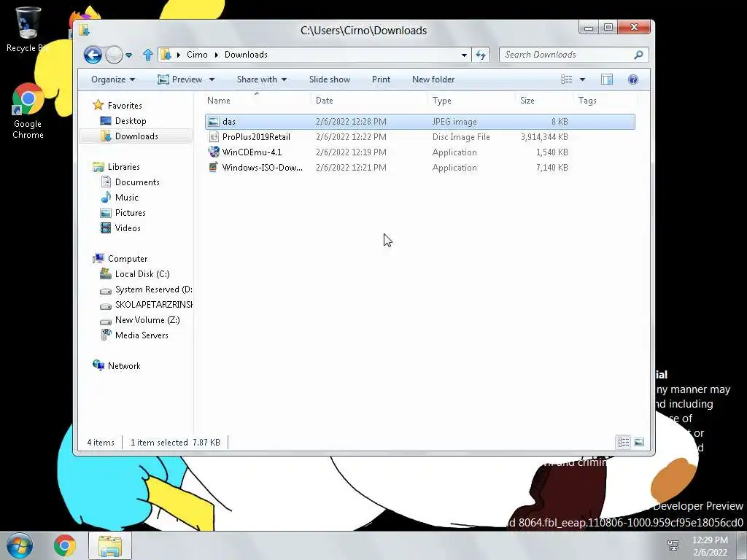This screenshot has width=747, height=560.
Task: Start Slide show from toolbar
Action: 330,79
